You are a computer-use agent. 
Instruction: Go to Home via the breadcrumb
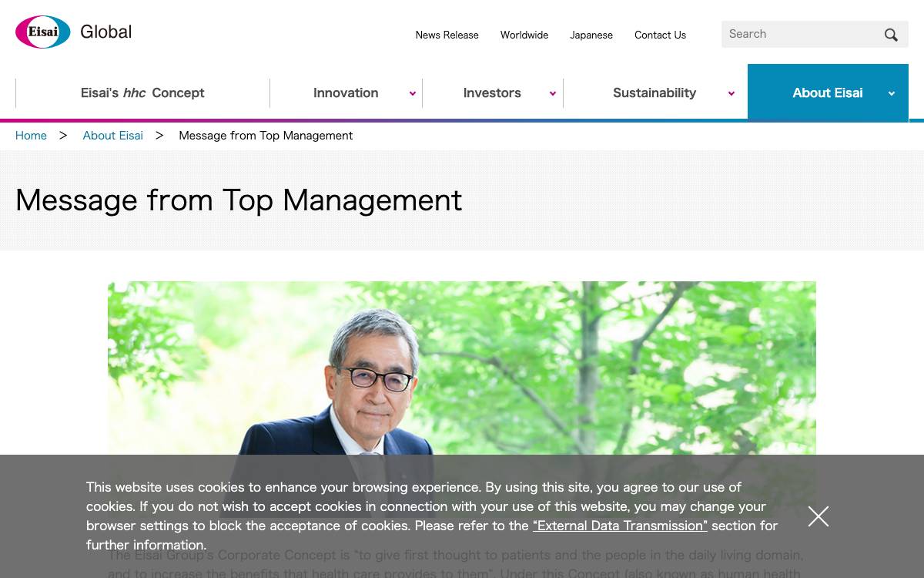point(31,136)
